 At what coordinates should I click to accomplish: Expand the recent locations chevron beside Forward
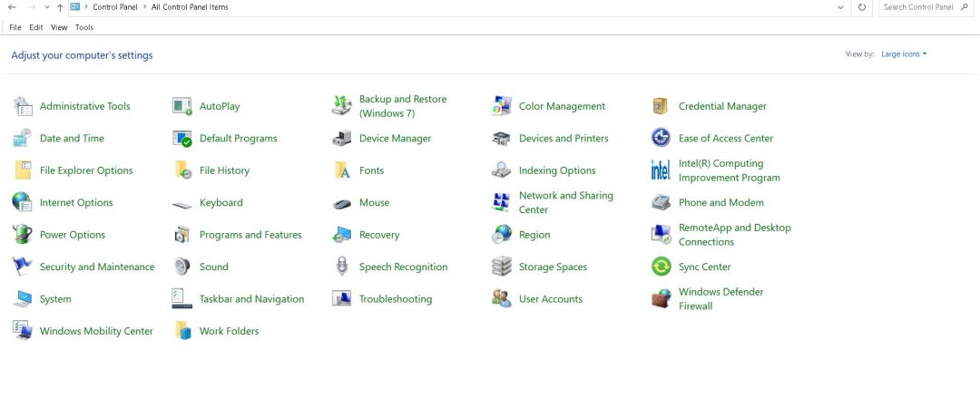click(47, 7)
